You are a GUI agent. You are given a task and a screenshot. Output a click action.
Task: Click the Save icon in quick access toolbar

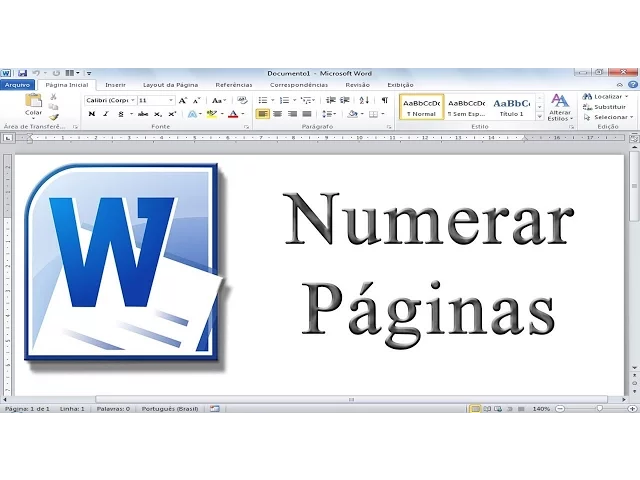[22, 73]
